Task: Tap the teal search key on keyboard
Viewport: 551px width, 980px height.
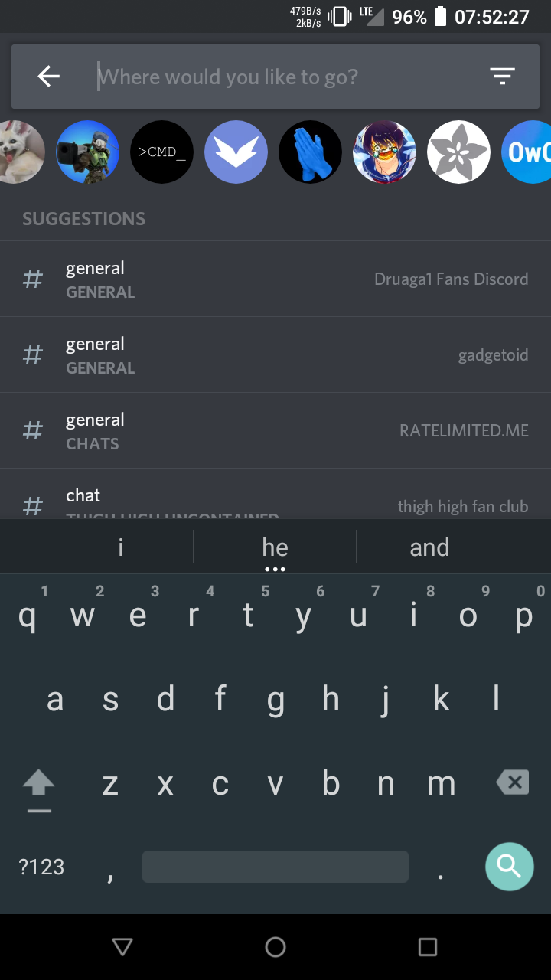Action: click(509, 866)
